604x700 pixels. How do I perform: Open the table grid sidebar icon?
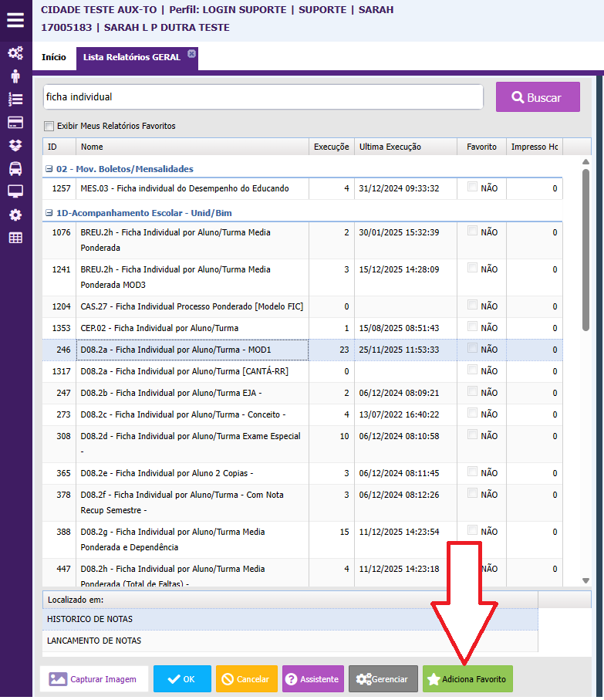tap(15, 238)
